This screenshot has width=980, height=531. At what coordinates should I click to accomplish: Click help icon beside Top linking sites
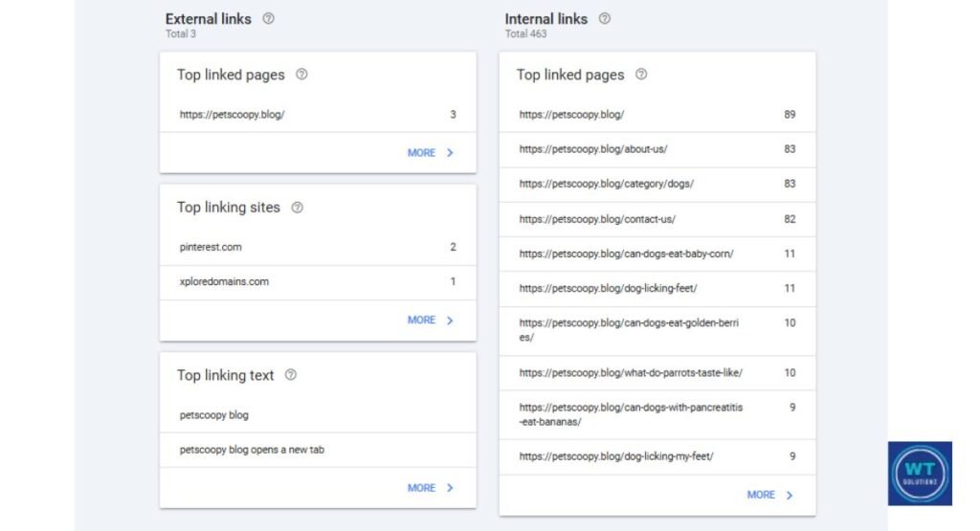pyautogui.click(x=298, y=208)
